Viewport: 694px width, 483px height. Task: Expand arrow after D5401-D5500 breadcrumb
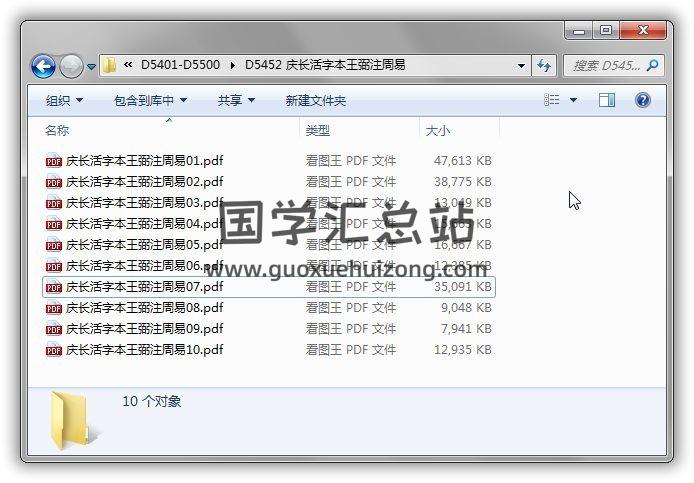(x=232, y=66)
